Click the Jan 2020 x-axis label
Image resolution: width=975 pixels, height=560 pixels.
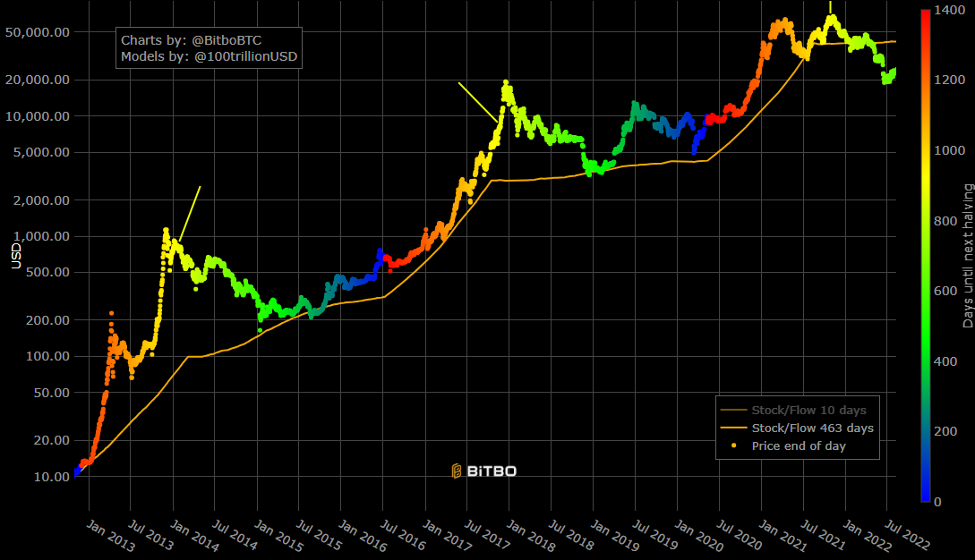699,536
